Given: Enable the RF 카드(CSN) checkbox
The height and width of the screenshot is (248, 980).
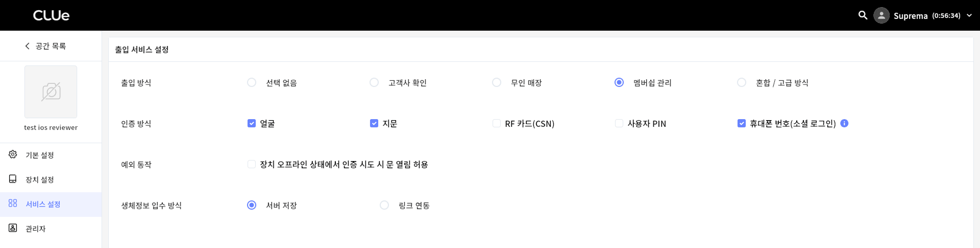Looking at the screenshot, I should point(497,123).
